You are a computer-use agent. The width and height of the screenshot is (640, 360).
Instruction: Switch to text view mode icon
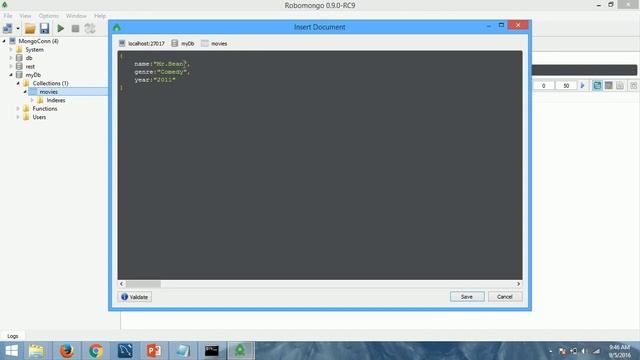tap(620, 85)
